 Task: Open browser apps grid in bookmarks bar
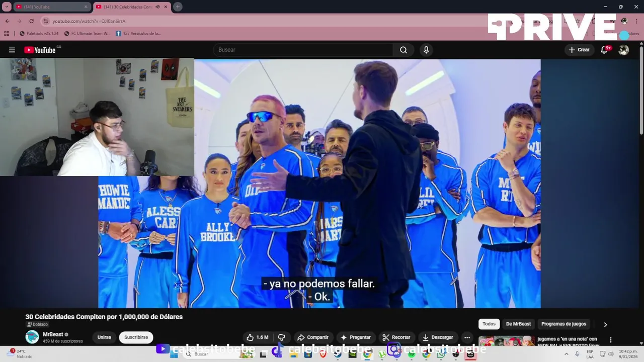click(7, 33)
